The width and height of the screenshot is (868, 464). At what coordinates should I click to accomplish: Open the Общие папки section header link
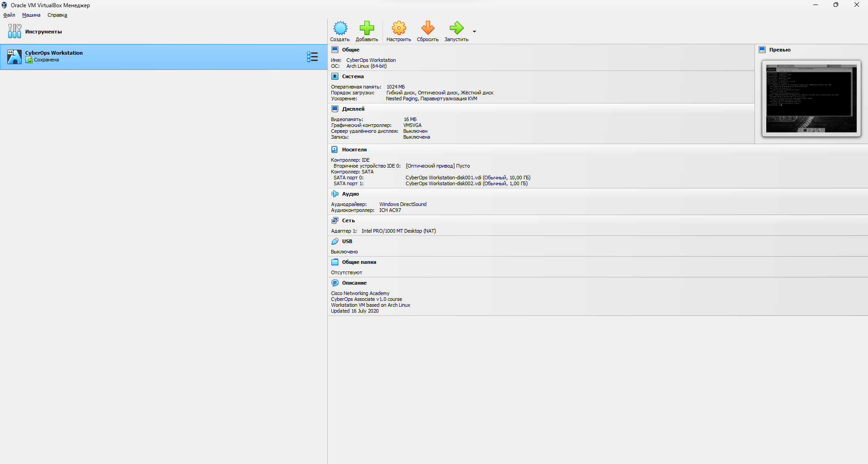click(x=359, y=262)
